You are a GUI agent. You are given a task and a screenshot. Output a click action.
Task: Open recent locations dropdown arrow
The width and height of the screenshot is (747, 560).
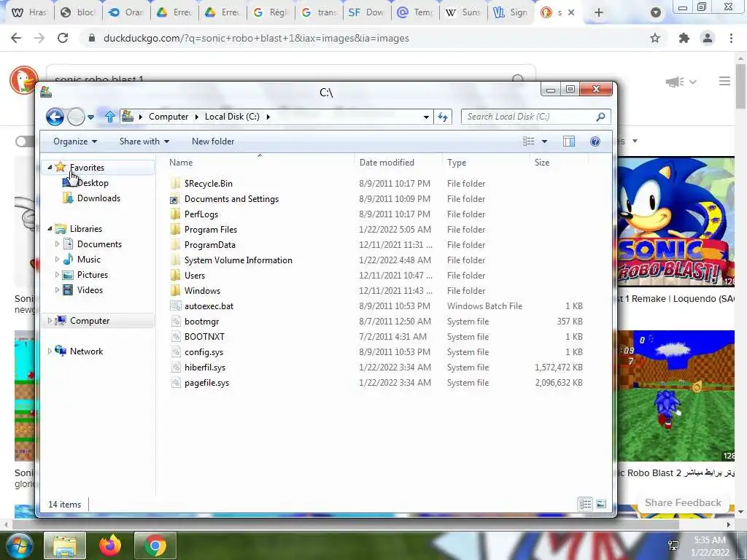[x=91, y=117]
